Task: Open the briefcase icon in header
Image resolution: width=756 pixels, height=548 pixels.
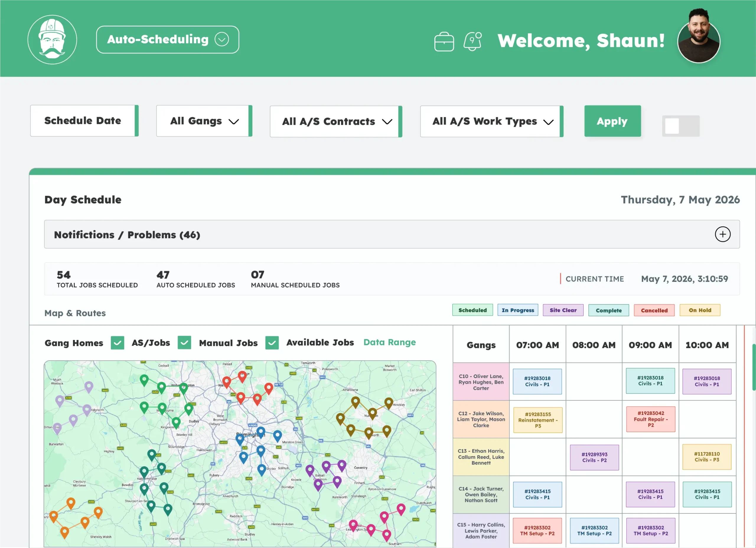Action: coord(444,41)
